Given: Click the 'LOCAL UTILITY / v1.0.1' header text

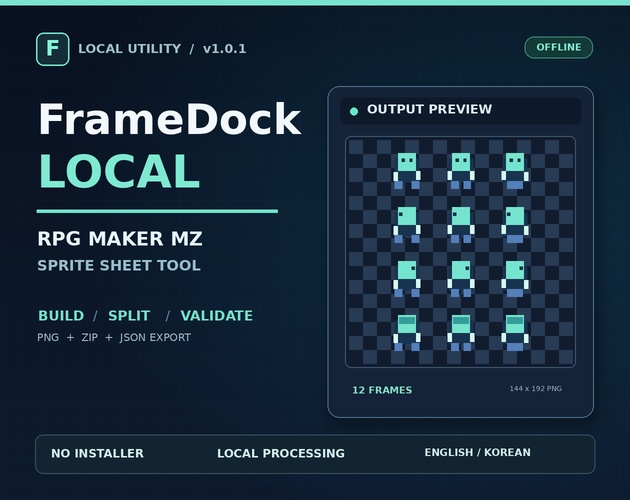Looking at the screenshot, I should point(162,49).
